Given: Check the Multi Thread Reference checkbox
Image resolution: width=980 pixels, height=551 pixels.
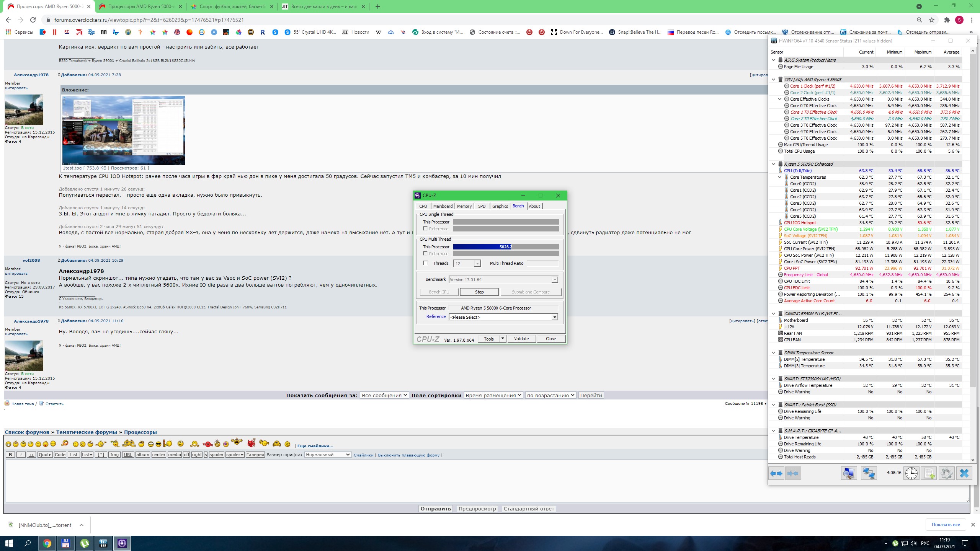Looking at the screenshot, I should pyautogui.click(x=425, y=253).
